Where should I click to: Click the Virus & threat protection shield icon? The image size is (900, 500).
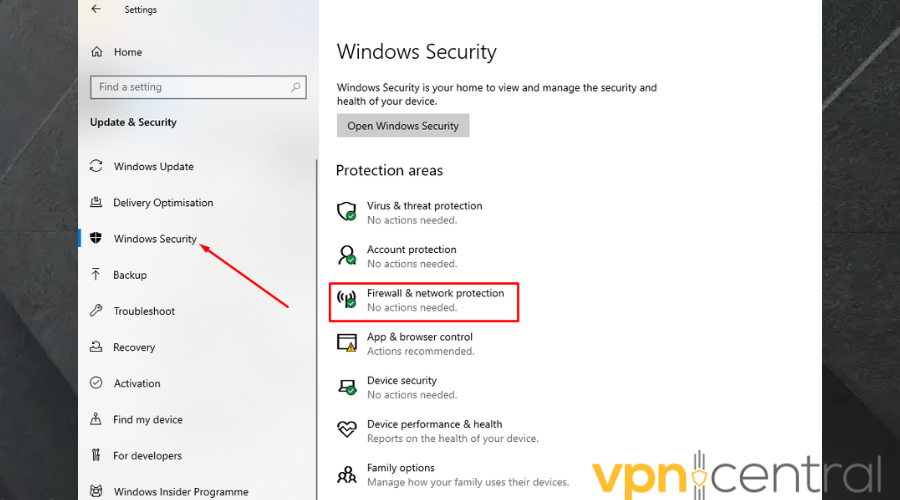click(347, 212)
